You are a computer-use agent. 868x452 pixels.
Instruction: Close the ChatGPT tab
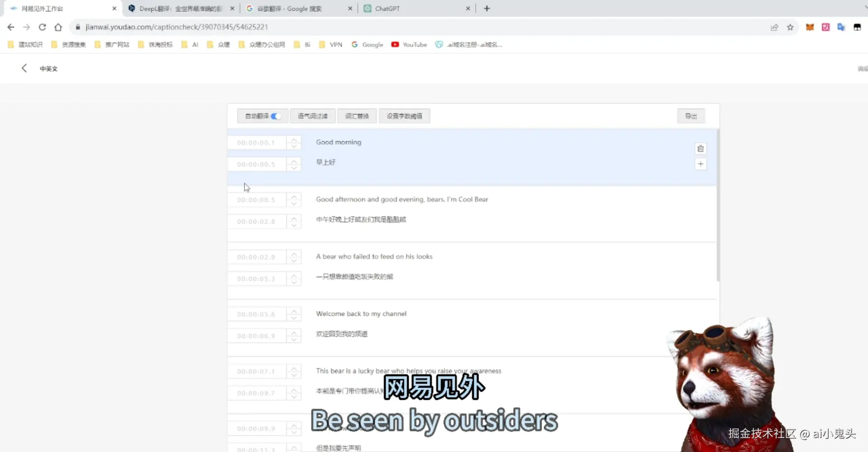tap(468, 8)
